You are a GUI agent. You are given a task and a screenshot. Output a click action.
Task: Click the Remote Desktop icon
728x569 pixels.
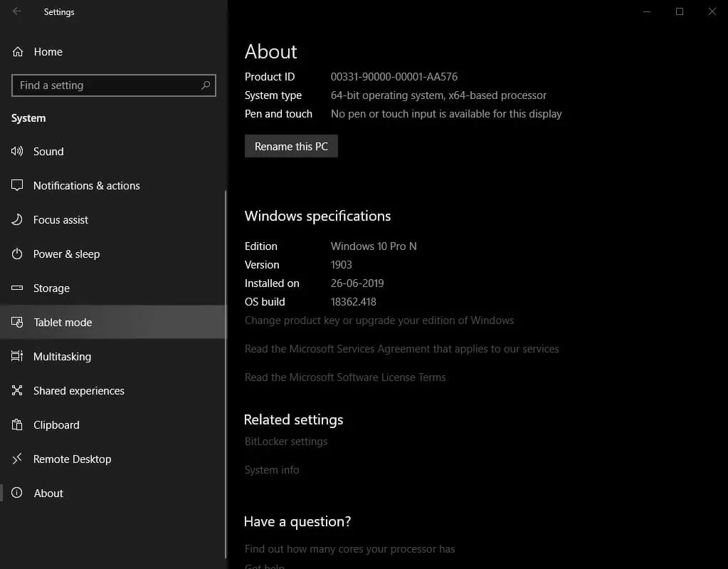tap(18, 459)
